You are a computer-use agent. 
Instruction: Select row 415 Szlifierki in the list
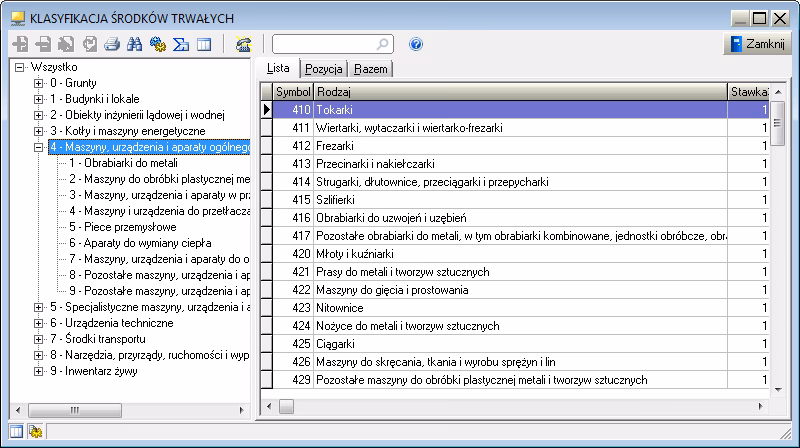tap(520, 199)
